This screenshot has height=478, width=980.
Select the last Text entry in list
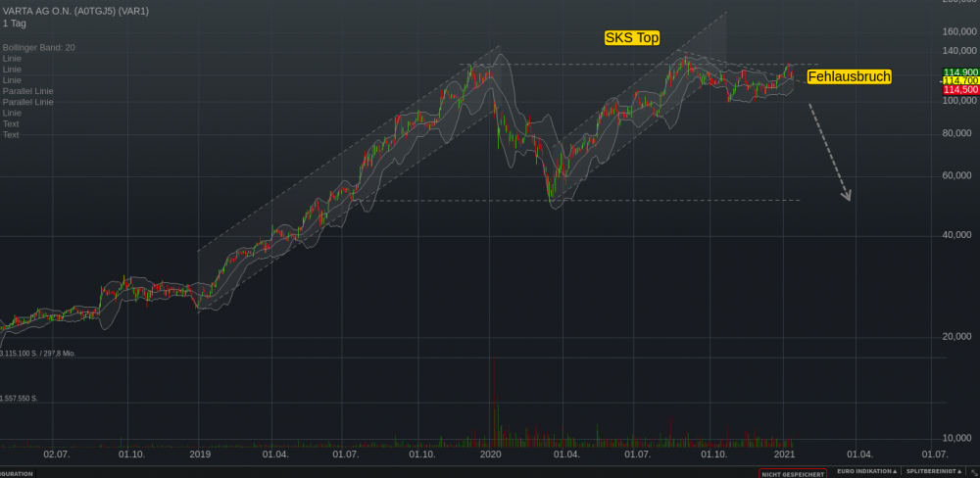(x=11, y=134)
